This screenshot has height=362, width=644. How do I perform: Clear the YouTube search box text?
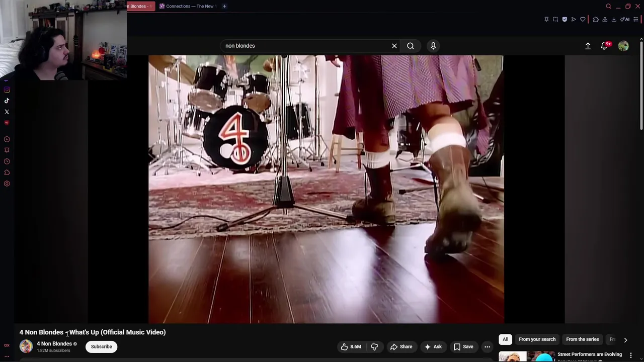[394, 46]
